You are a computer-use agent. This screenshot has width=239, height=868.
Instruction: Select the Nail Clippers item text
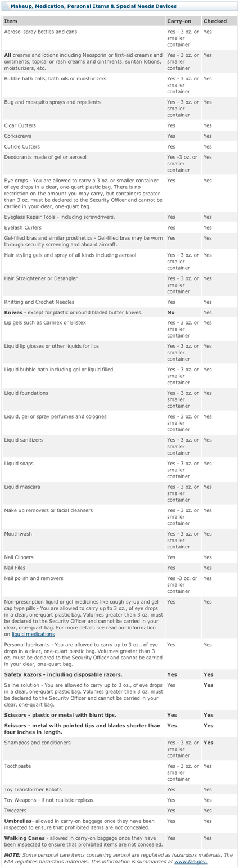pos(19,557)
